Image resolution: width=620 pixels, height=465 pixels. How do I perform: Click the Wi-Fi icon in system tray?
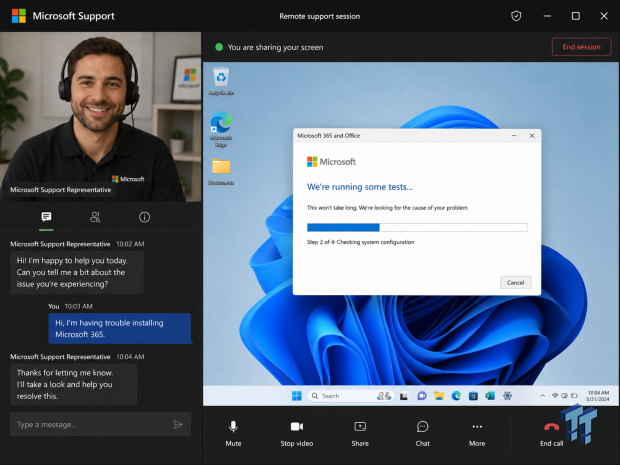pos(555,396)
